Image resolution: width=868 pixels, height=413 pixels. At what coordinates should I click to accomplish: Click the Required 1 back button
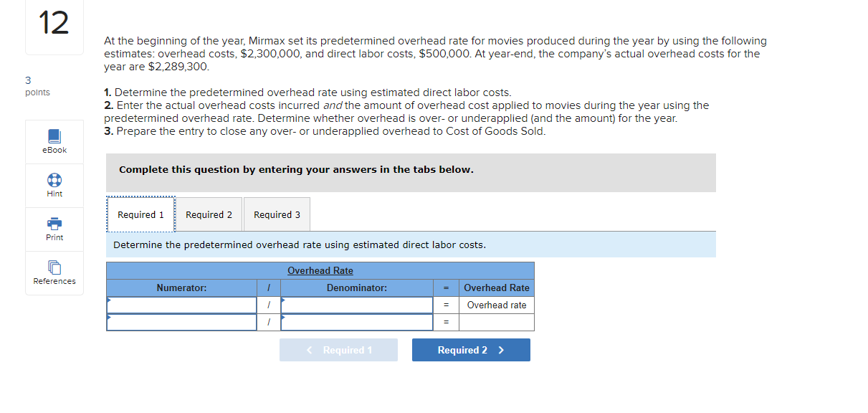338,350
